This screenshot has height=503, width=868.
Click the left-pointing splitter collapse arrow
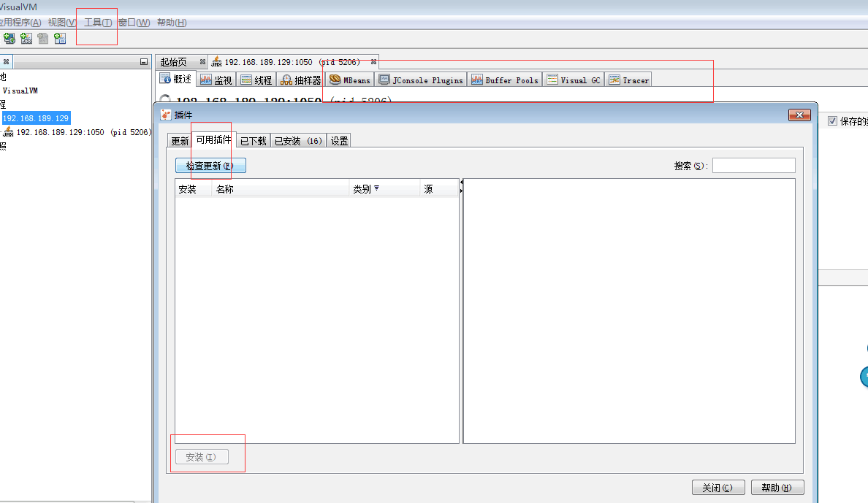click(461, 182)
